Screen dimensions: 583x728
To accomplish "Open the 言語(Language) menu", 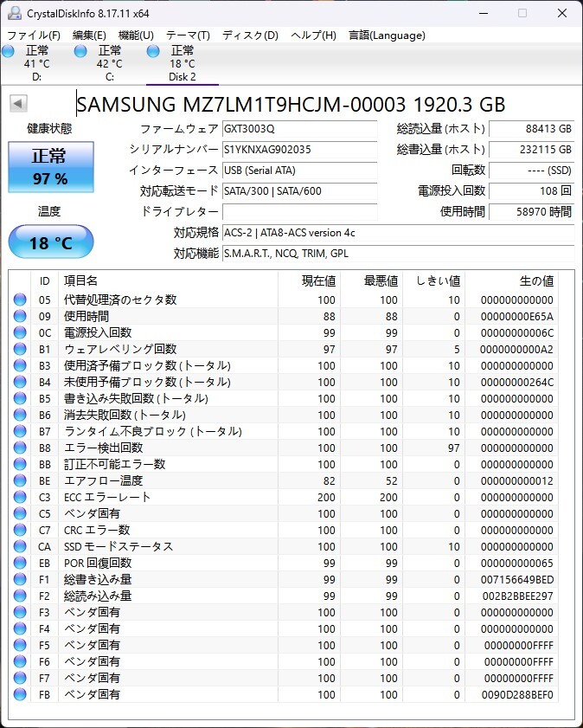I will pos(387,35).
